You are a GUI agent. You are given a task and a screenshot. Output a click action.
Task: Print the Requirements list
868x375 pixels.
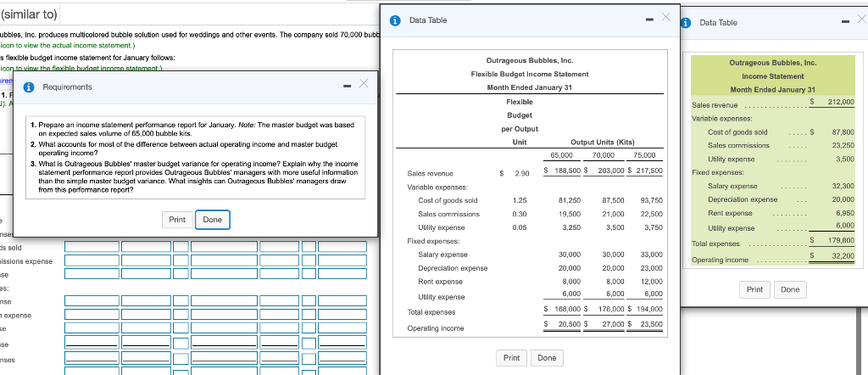[x=177, y=220]
